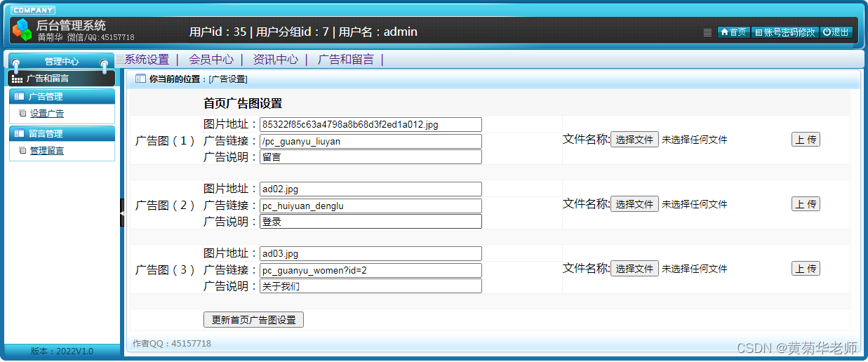Click the striped lines icon before 首页

pos(707,32)
